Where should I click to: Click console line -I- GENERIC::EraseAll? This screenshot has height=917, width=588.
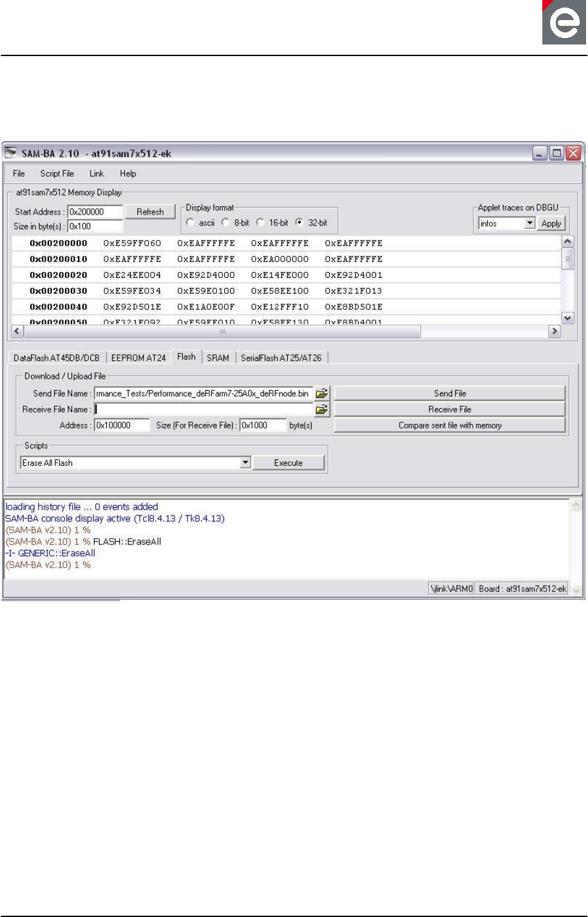[x=50, y=553]
